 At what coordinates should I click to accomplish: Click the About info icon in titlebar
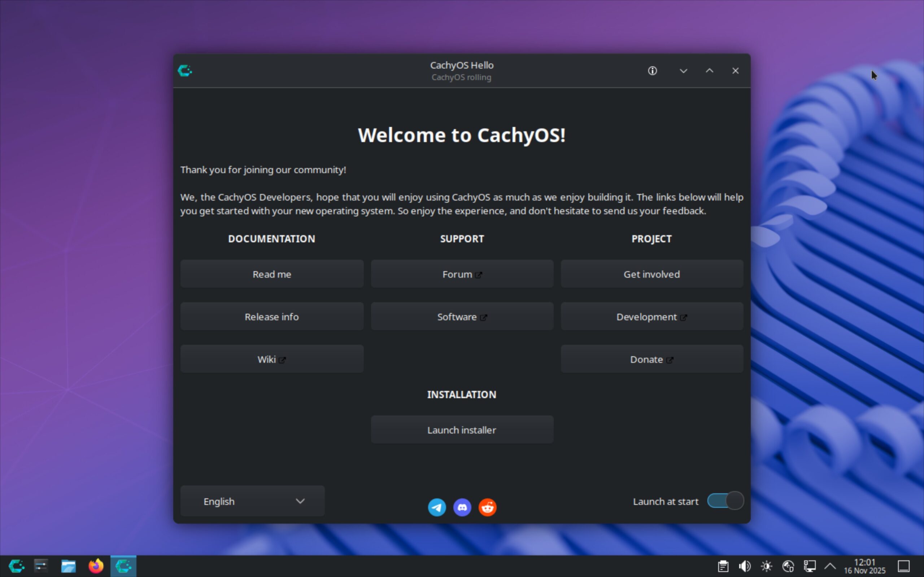(652, 71)
